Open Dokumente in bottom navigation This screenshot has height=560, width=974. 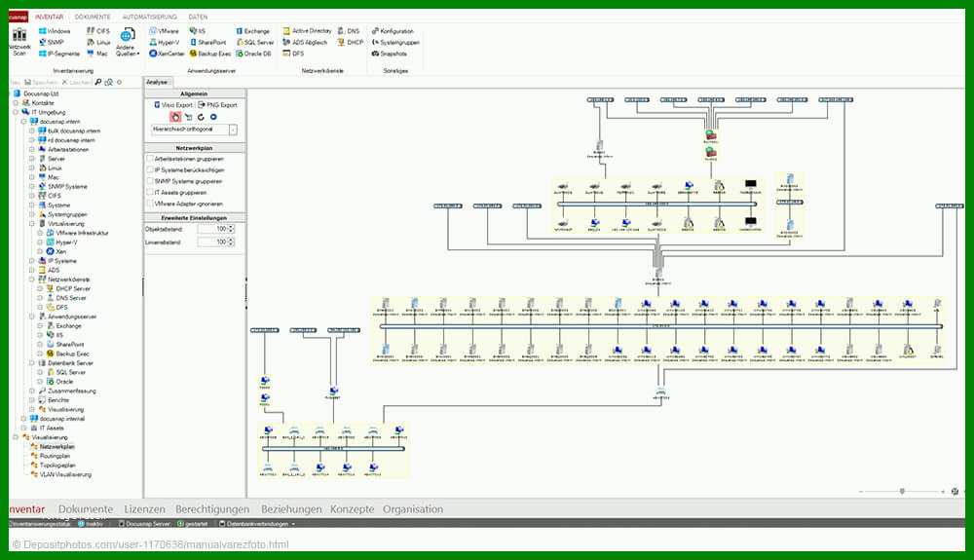point(86,509)
